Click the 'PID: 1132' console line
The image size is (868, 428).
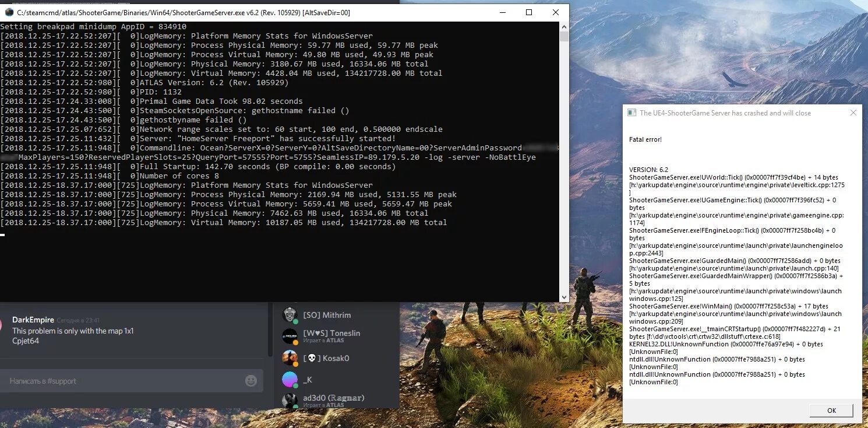pyautogui.click(x=91, y=92)
